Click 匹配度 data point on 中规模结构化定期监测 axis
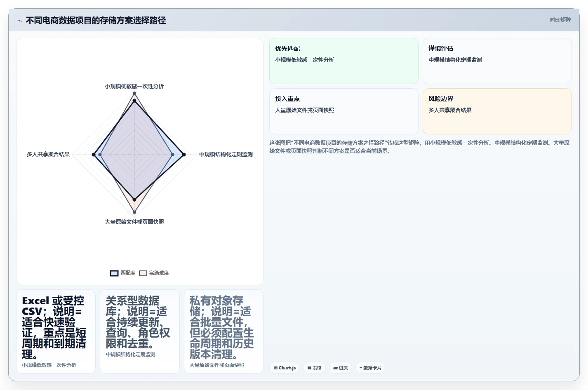This screenshot has width=588, height=390. click(184, 155)
